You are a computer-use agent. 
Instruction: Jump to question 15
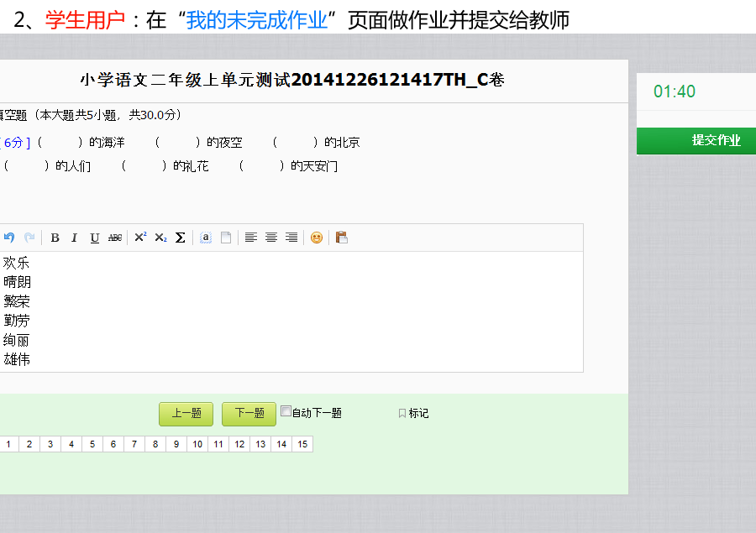coord(302,444)
